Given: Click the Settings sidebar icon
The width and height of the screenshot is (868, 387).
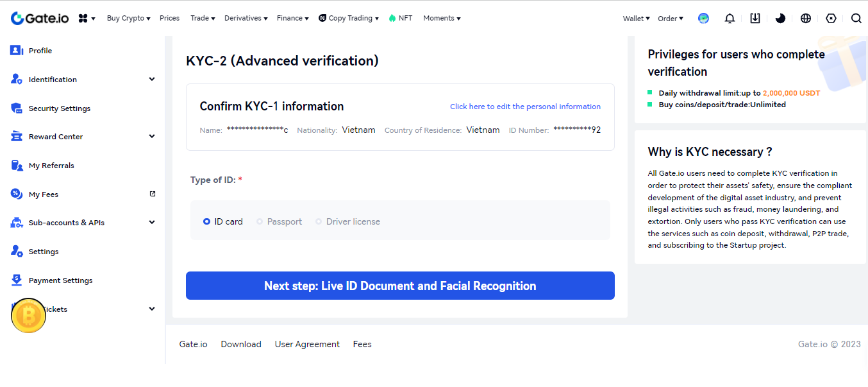Looking at the screenshot, I should 17,251.
